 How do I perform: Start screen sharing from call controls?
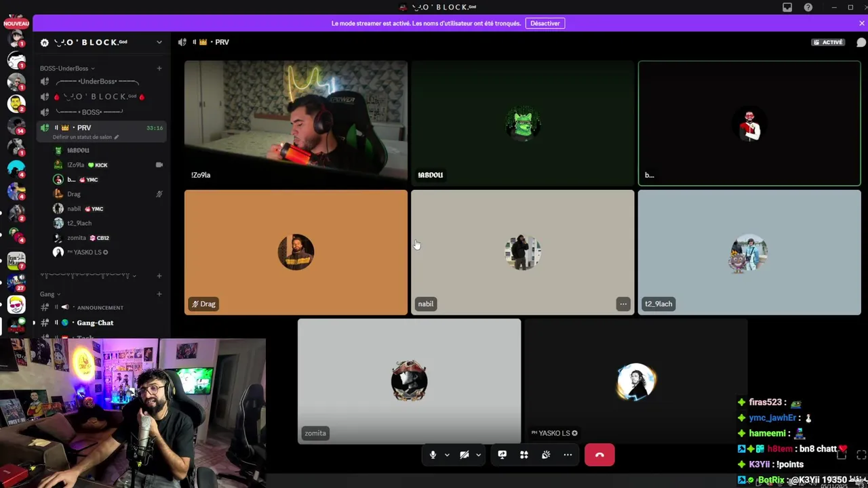tap(502, 455)
